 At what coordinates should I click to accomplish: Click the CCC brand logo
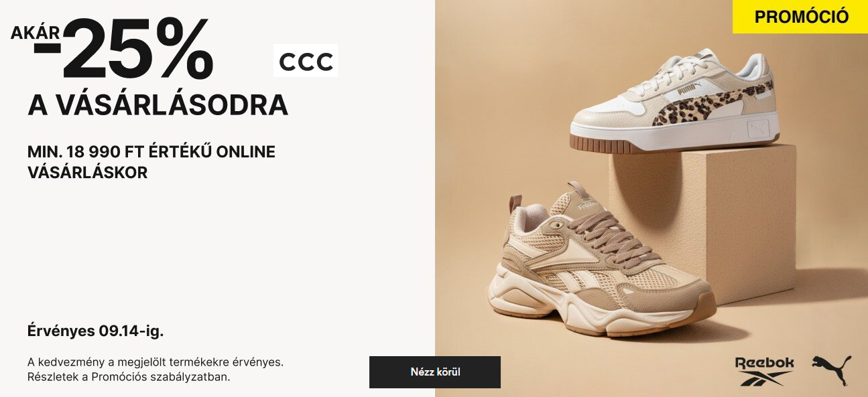tap(306, 62)
